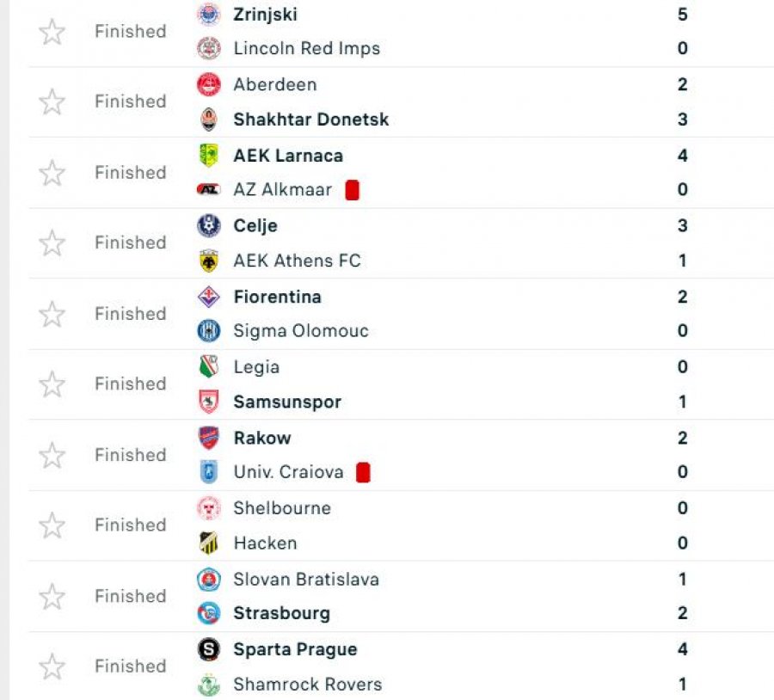Star the Sparta Prague vs Shamrock Rovers match

52,666
